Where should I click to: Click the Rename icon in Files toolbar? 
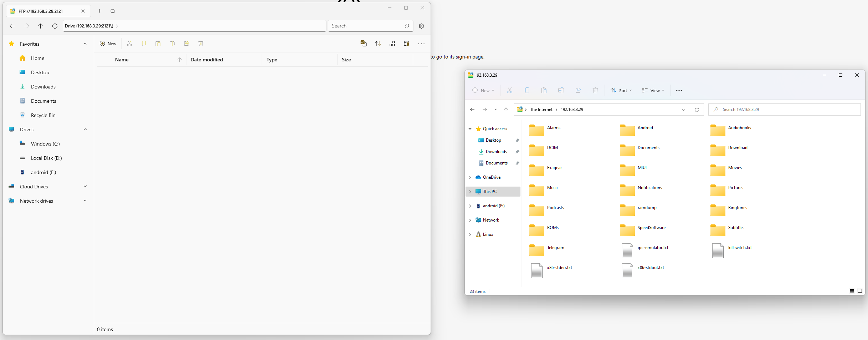[x=172, y=44]
